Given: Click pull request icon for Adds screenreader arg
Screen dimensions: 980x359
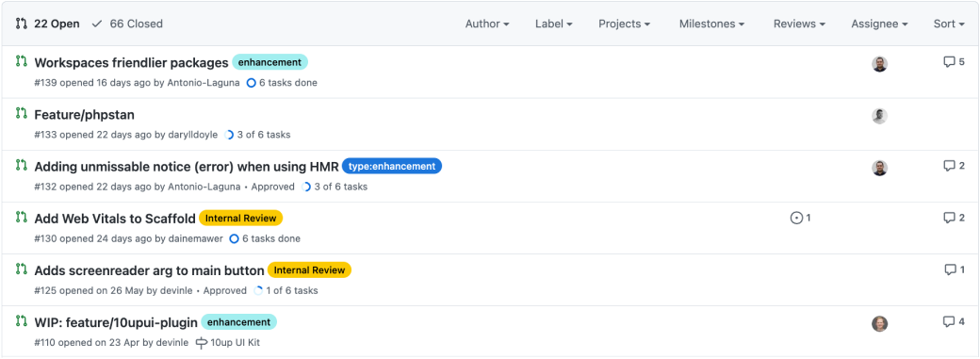Looking at the screenshot, I should coord(22,269).
